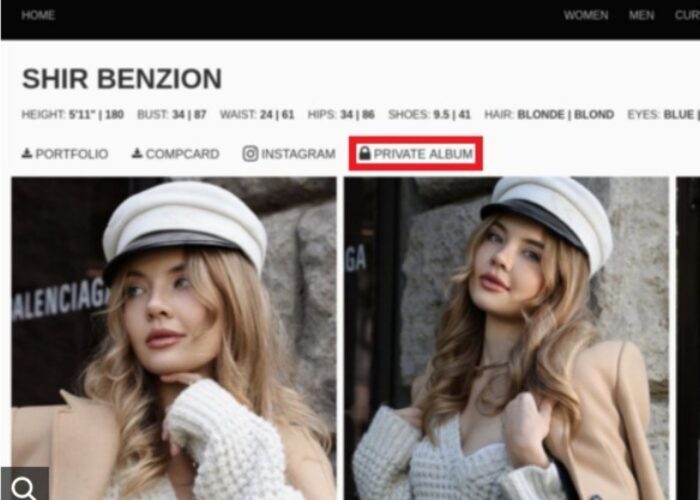The width and height of the screenshot is (700, 500).
Task: Click the HEIGHT measurement text
Action: 73,115
